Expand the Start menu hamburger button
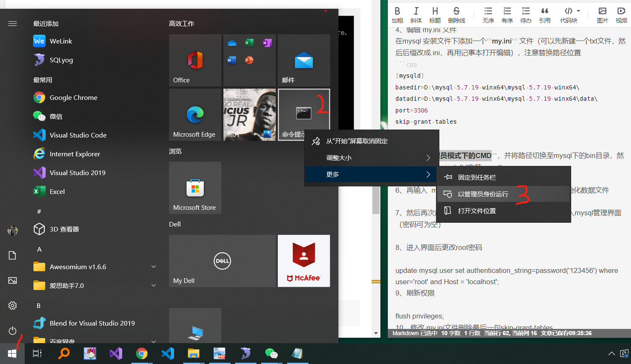631x364 pixels. pos(13,23)
